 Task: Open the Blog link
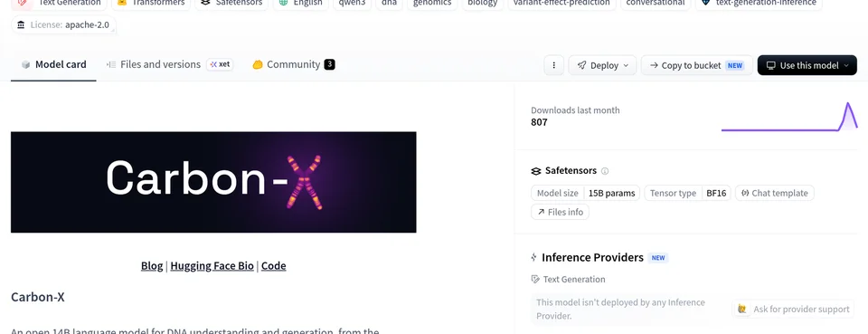[x=152, y=266]
